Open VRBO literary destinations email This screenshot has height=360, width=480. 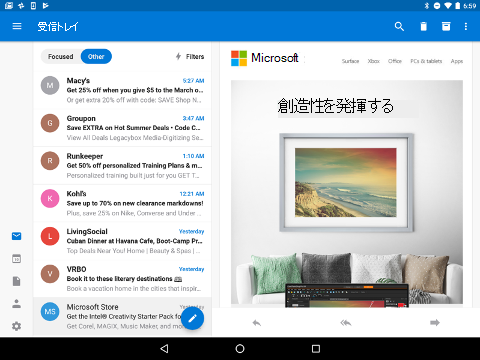click(123, 278)
